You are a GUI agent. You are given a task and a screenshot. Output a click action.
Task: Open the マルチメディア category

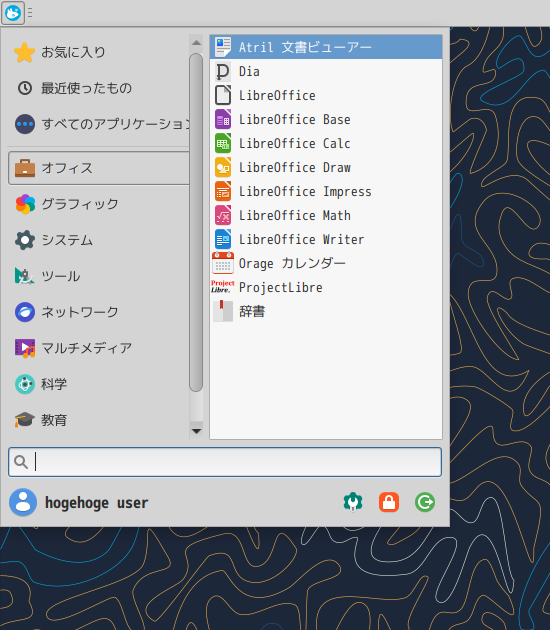(98, 348)
